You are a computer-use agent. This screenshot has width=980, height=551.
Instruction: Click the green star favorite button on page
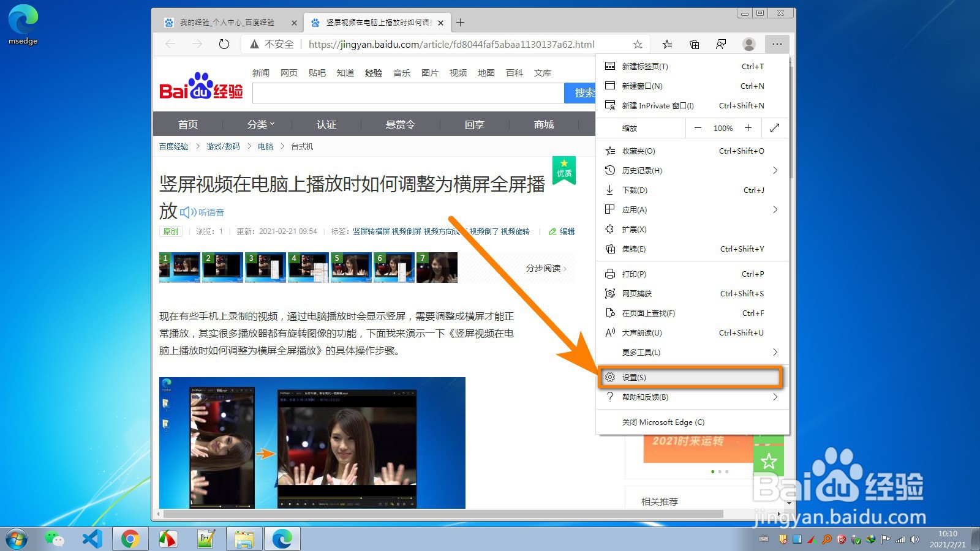pos(769,460)
